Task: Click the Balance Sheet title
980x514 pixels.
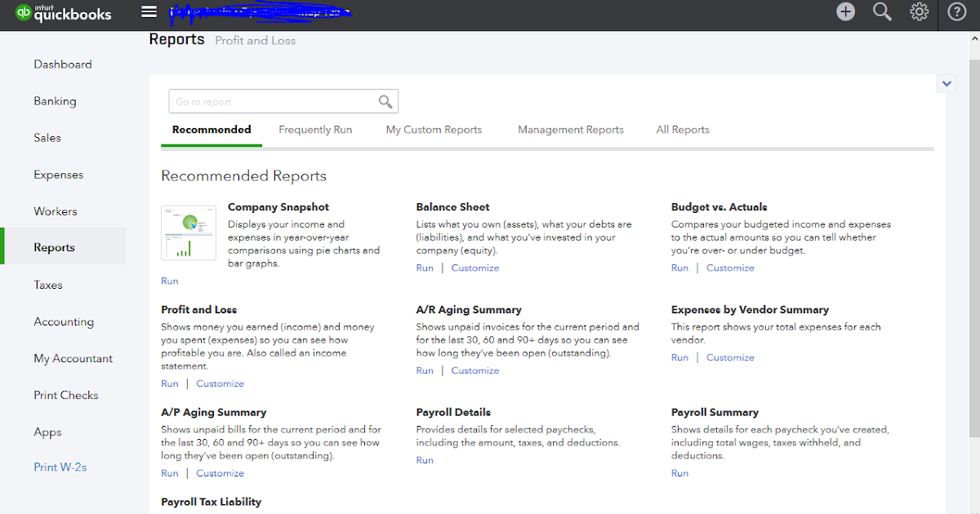Action: [x=452, y=207]
